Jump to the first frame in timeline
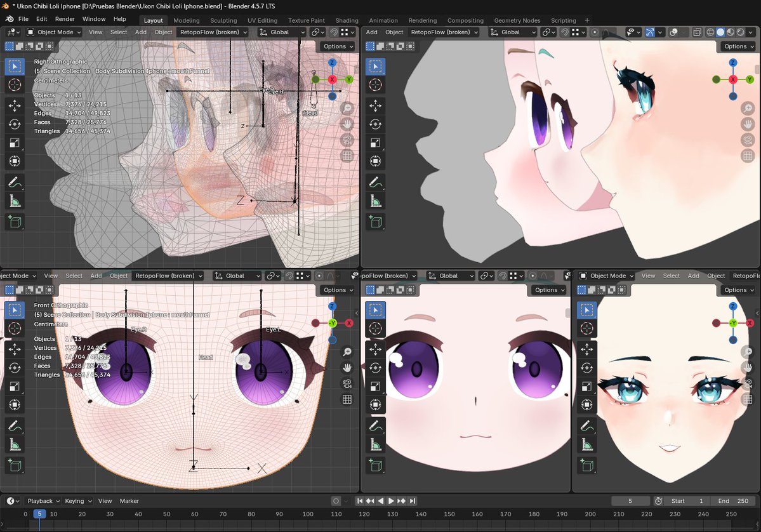The width and height of the screenshot is (761, 532). (x=360, y=501)
